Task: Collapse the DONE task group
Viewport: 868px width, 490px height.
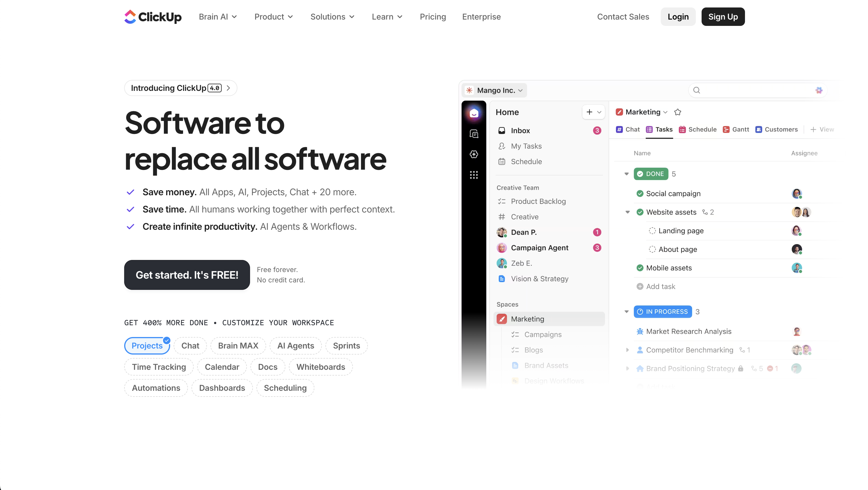Action: point(626,174)
